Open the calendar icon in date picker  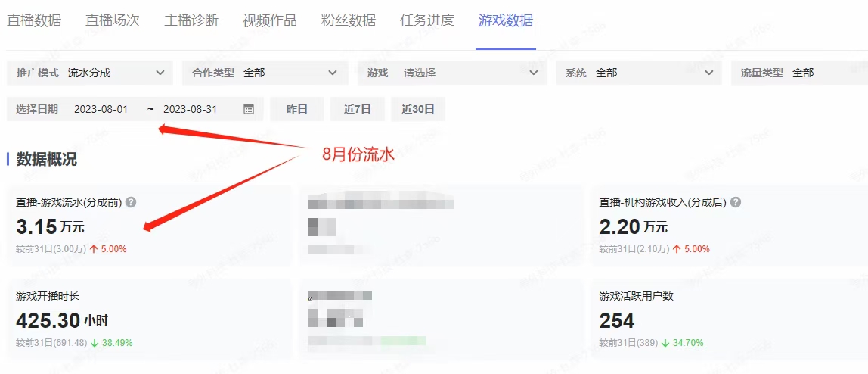[x=249, y=109]
